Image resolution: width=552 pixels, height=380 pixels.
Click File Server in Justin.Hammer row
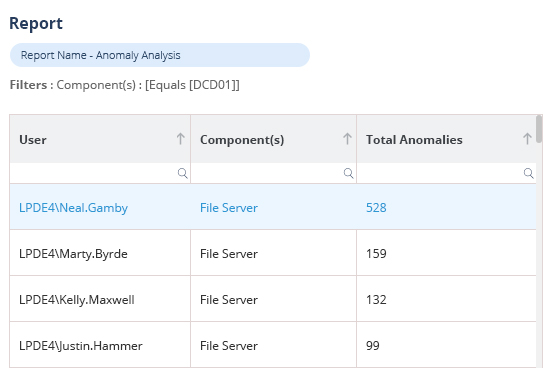pyautogui.click(x=229, y=345)
